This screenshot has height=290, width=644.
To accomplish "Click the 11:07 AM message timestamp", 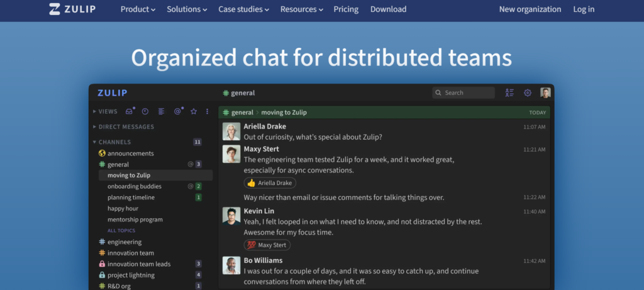I will click(x=535, y=127).
